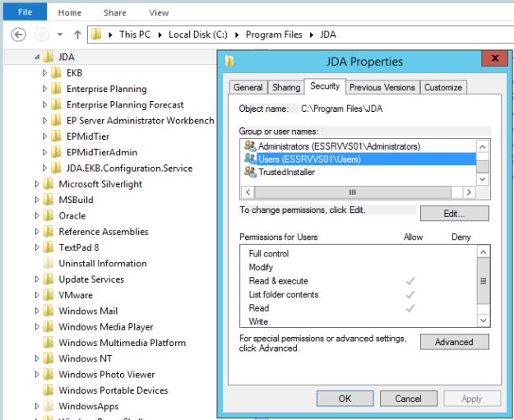
Task: Select Users (ESSRVVS01\Users) in the group list
Action: pyautogui.click(x=359, y=159)
